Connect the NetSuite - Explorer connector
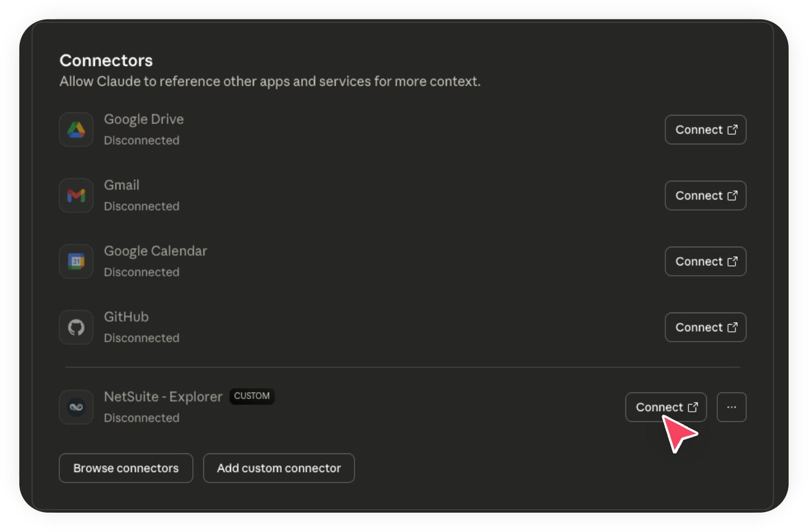808x532 pixels. tap(666, 407)
